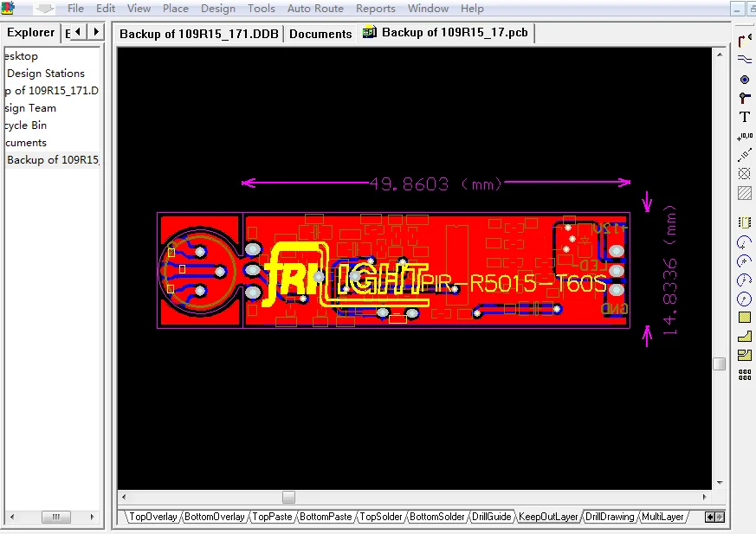Open the Edit menu
Viewport: 756px width, 534px height.
coord(106,8)
